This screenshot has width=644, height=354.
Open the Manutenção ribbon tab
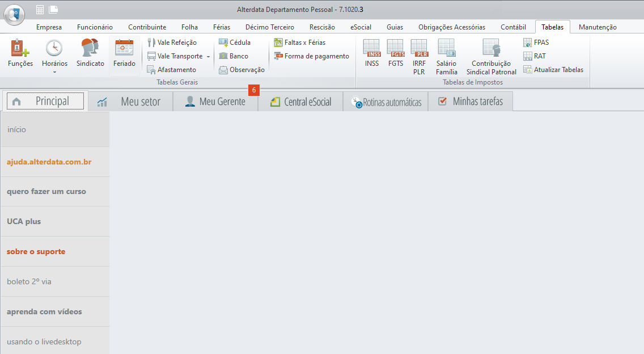tap(598, 27)
